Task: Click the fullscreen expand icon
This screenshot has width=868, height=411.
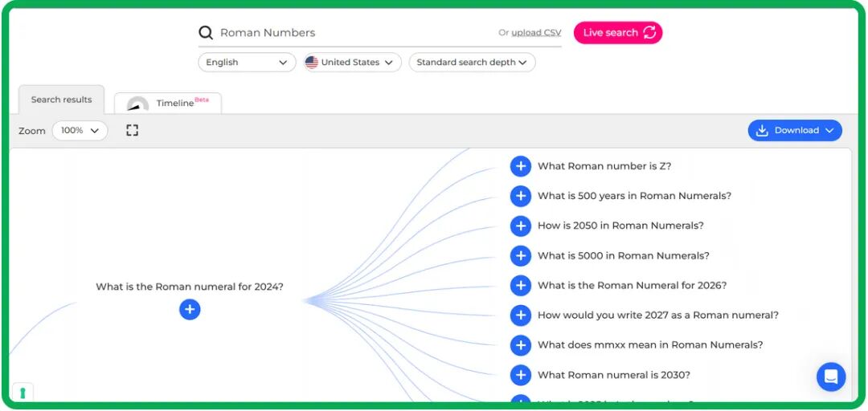Action: tap(133, 130)
